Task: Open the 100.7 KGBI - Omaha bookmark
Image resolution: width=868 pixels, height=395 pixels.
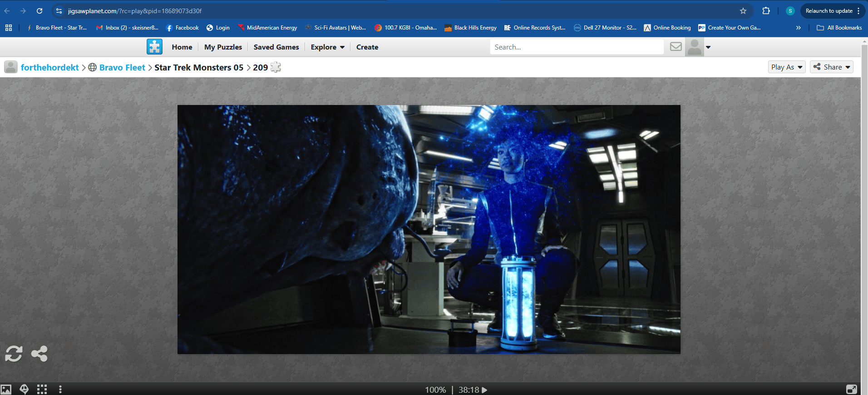Action: [406, 28]
